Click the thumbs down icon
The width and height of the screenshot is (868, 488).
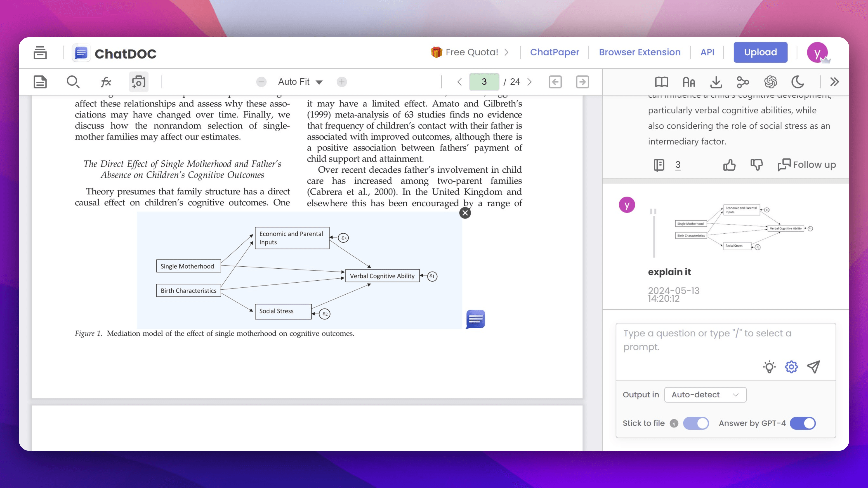coord(757,165)
